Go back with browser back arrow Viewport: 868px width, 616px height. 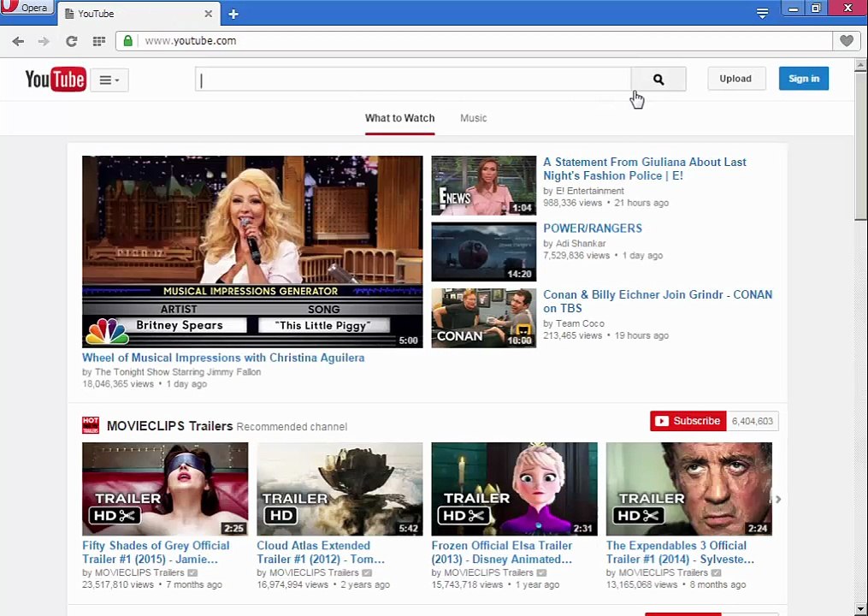[18, 41]
